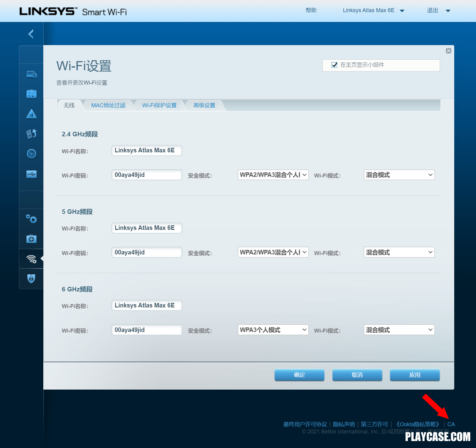Edit 6 GHz Wi-Fi name field
This screenshot has height=448, width=476.
click(147, 305)
